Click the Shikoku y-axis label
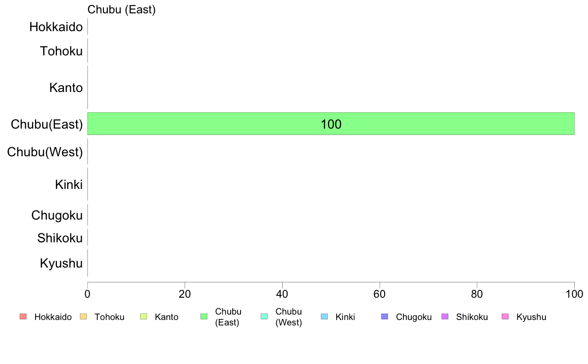Screen dimensions: 588x364 point(60,238)
